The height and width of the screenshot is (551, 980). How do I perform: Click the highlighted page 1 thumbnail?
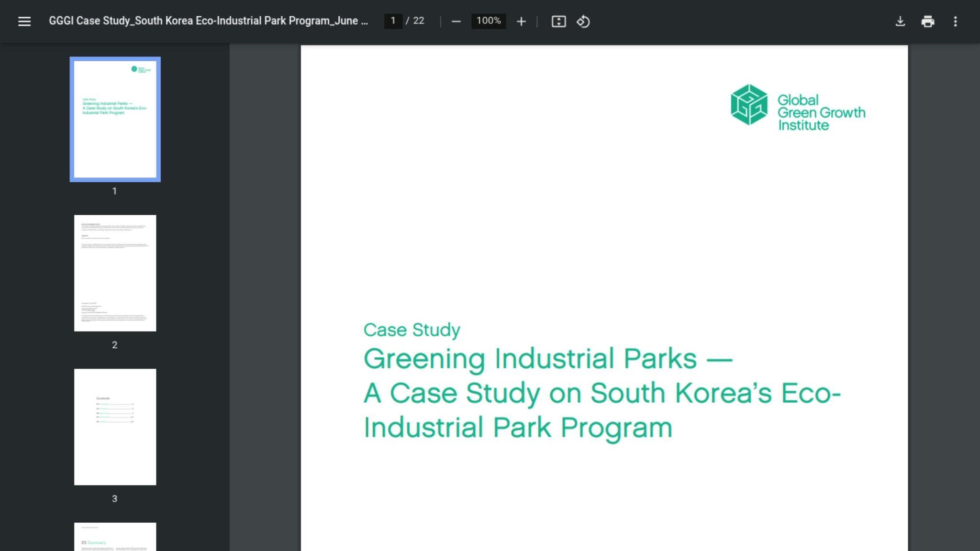[x=114, y=119]
